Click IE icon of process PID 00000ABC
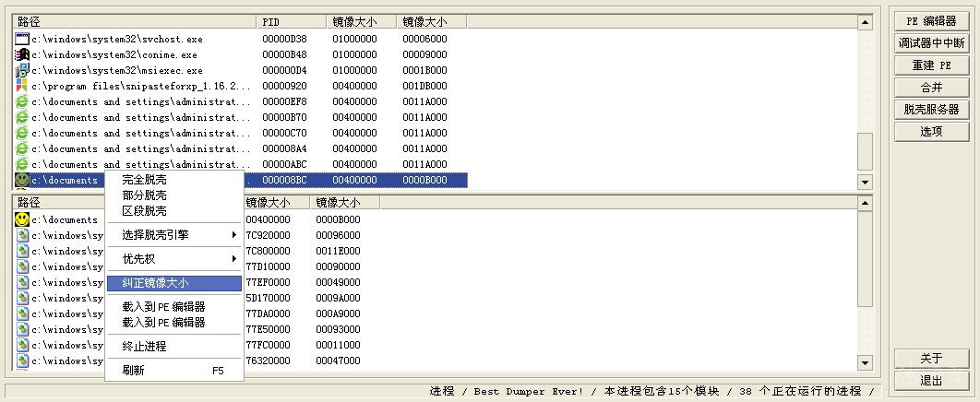Image resolution: width=980 pixels, height=402 pixels. [x=22, y=163]
